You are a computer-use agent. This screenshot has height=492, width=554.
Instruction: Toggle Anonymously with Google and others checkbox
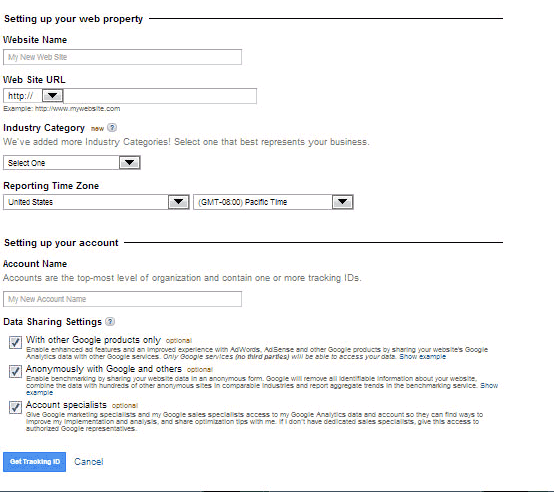(15, 371)
